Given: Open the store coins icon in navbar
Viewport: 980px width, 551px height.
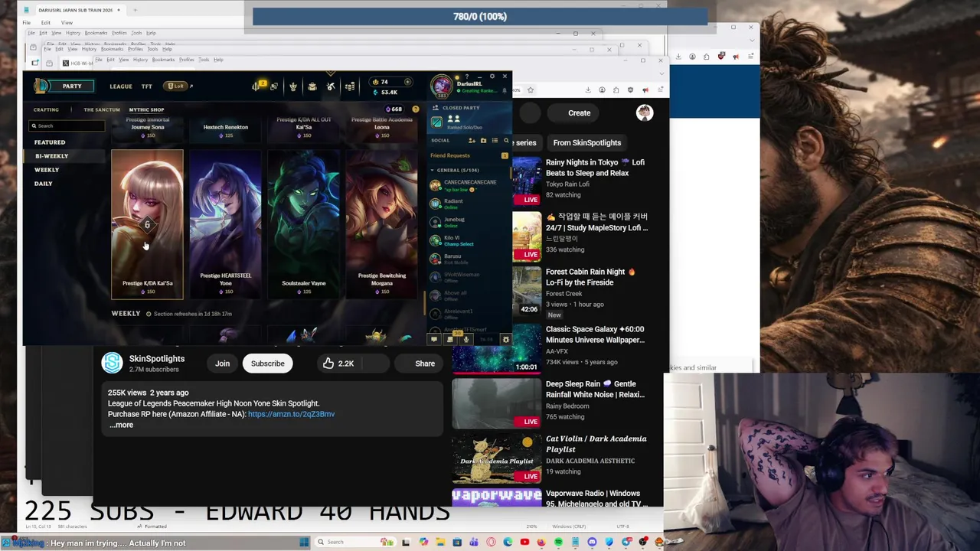Looking at the screenshot, I should pos(350,86).
